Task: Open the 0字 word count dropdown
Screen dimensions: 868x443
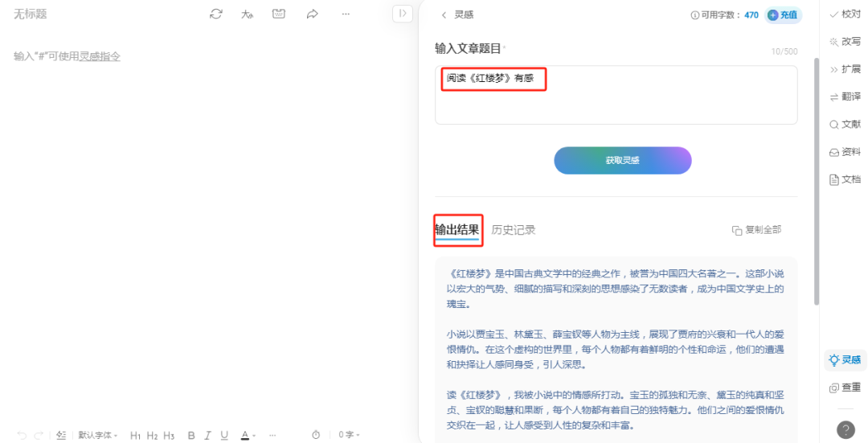Action: [x=349, y=435]
